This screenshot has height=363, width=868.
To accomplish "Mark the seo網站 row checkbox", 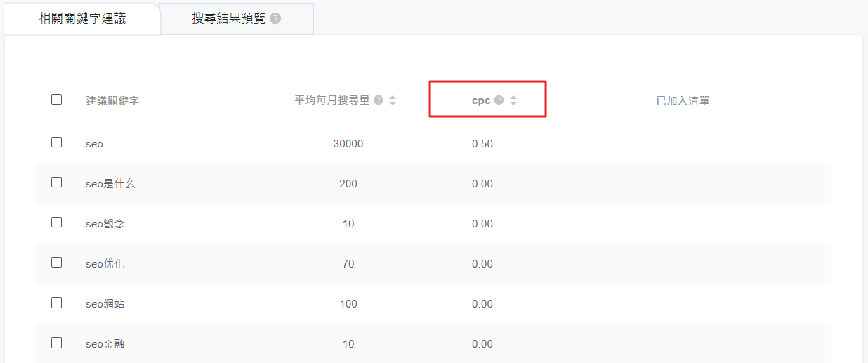I will pyautogui.click(x=57, y=303).
